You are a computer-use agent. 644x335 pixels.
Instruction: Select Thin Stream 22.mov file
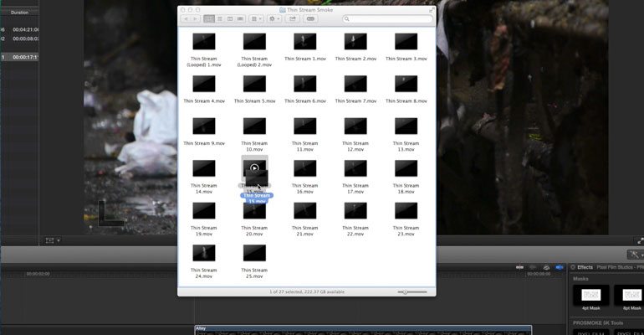click(355, 219)
